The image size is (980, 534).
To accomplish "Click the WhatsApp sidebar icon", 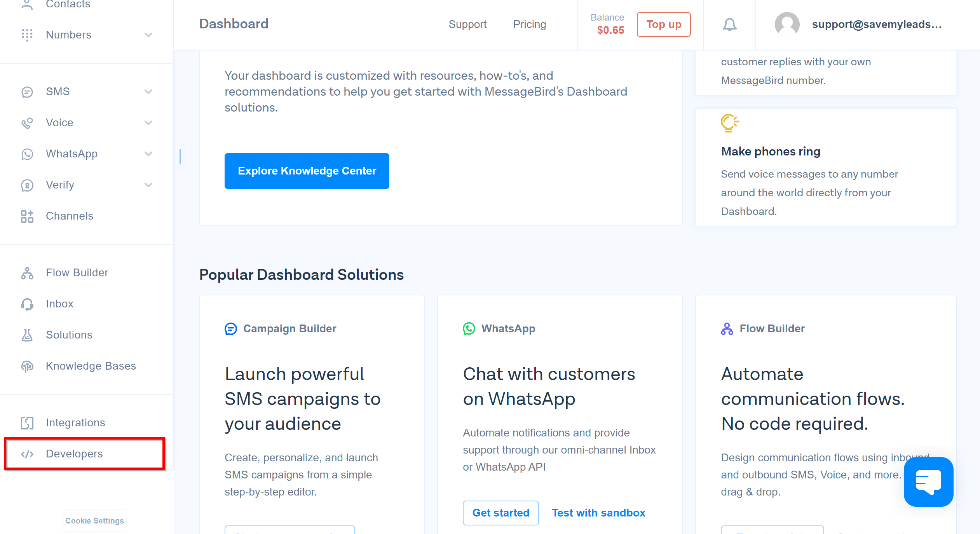I will (x=27, y=154).
